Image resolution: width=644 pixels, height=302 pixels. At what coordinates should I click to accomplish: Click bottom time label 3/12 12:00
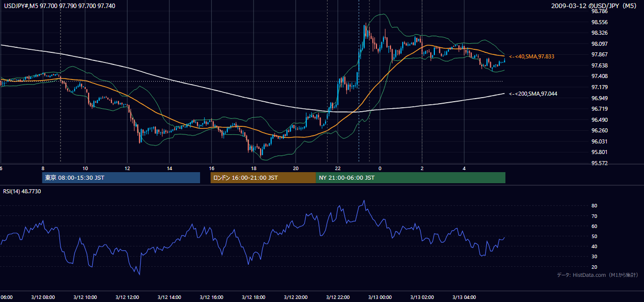(127, 297)
